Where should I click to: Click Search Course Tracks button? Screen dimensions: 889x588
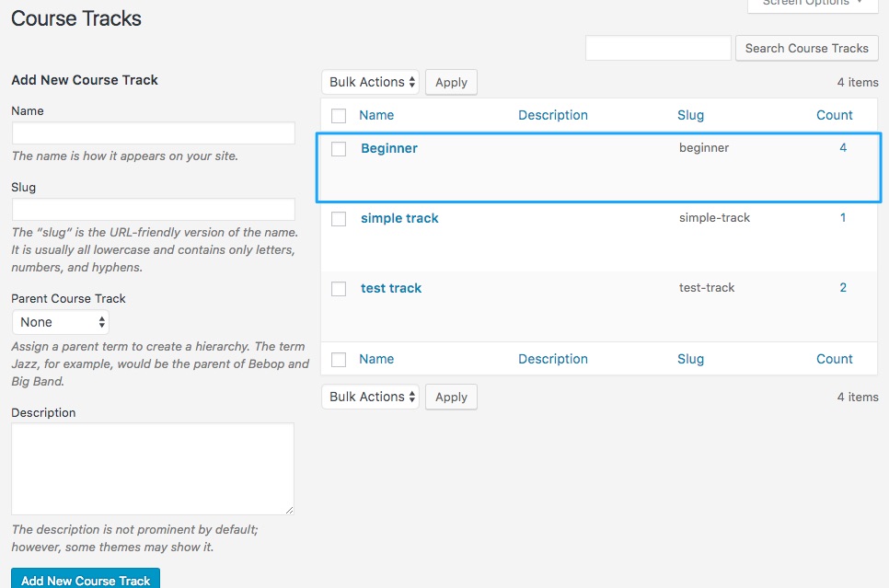coord(807,48)
